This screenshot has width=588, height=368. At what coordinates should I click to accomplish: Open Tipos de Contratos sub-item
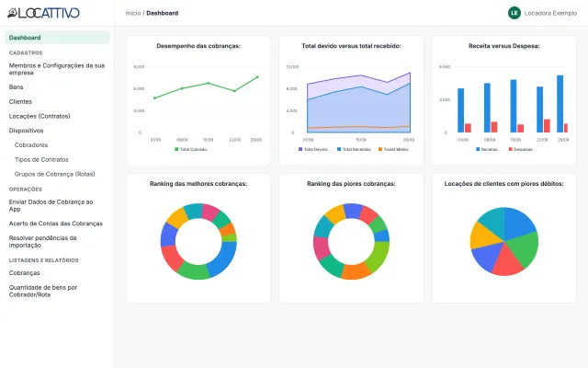tap(41, 159)
